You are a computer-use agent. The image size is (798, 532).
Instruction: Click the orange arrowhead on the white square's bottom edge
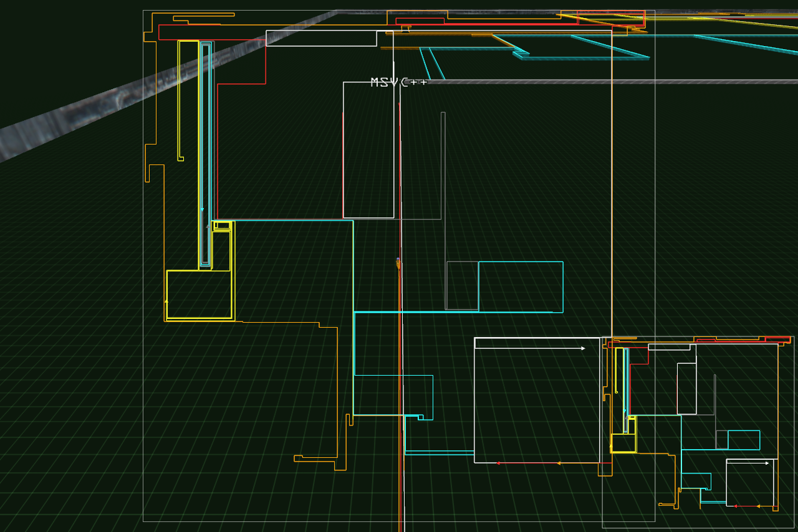[559, 463]
